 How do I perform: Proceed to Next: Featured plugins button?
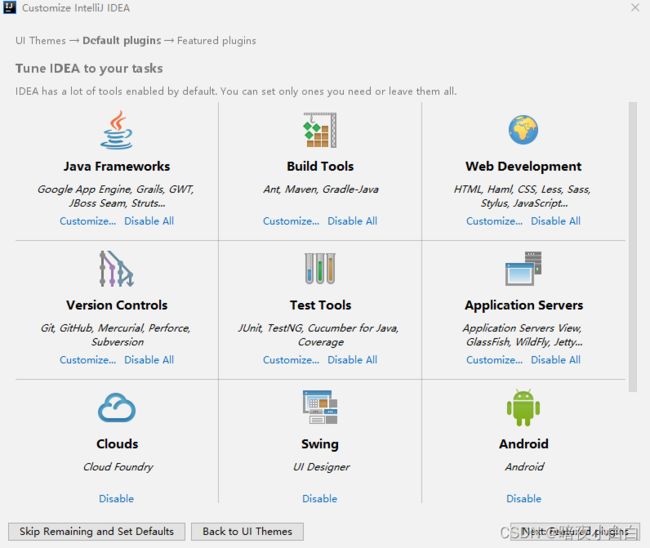(575, 531)
